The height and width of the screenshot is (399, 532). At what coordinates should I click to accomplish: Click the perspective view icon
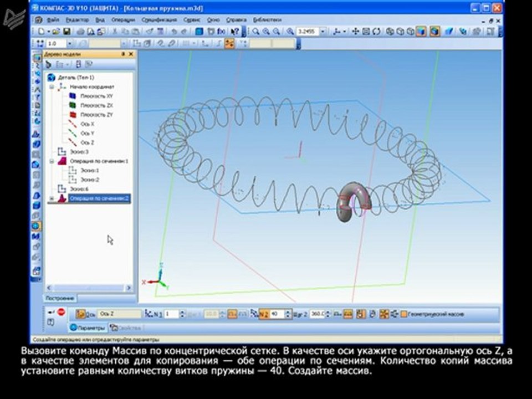pyautogui.click(x=449, y=32)
